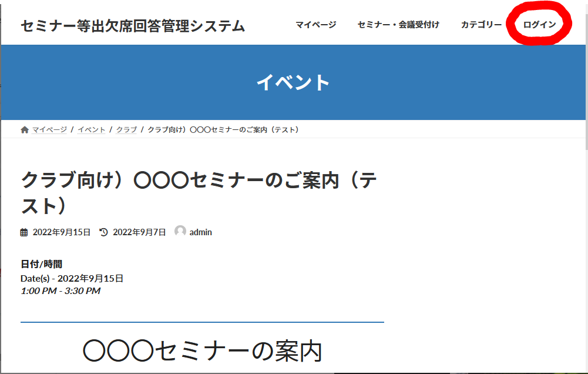Open the admin author link

[x=200, y=232]
